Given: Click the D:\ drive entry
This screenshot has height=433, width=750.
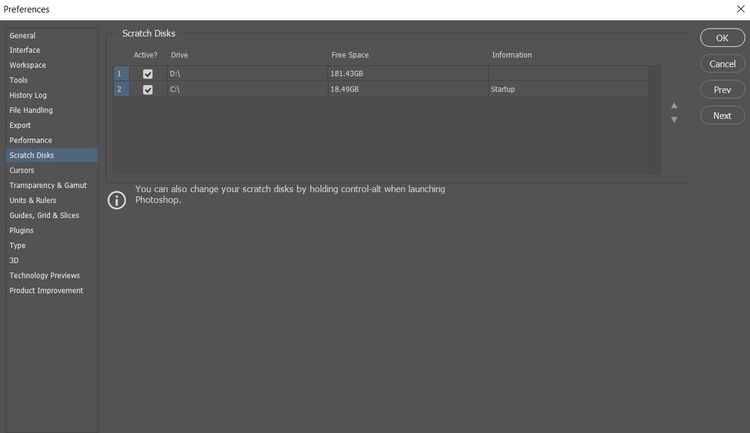Looking at the screenshot, I should pos(175,74).
